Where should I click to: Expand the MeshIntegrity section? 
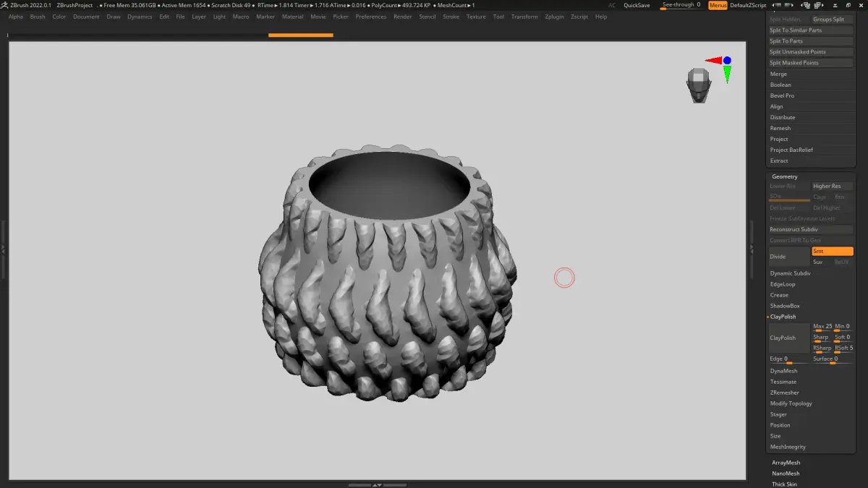(788, 447)
